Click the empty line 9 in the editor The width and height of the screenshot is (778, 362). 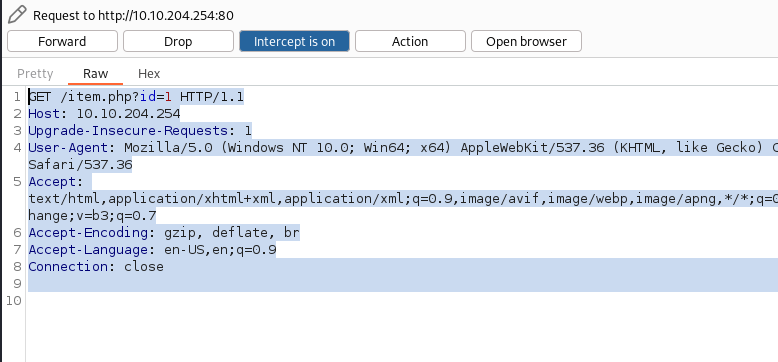403,283
